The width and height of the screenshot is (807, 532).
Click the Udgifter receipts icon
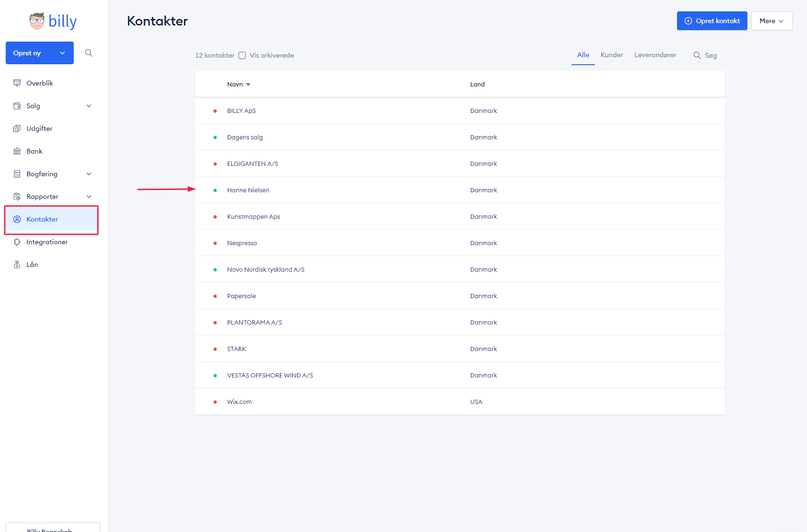point(17,129)
